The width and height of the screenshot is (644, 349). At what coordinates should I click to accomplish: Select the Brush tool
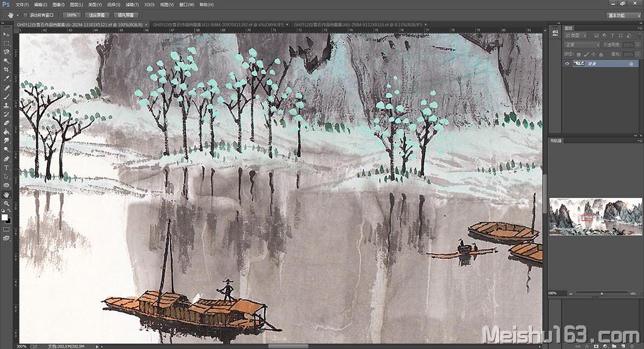click(x=6, y=97)
